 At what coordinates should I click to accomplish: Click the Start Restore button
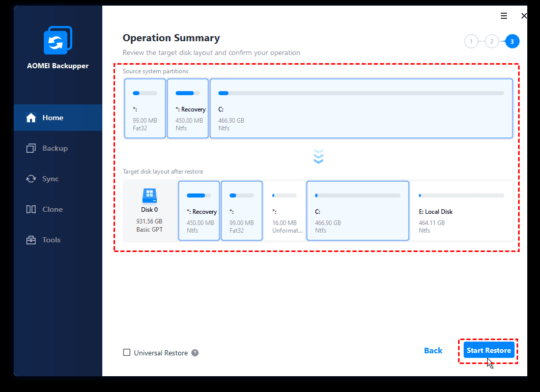(x=489, y=350)
